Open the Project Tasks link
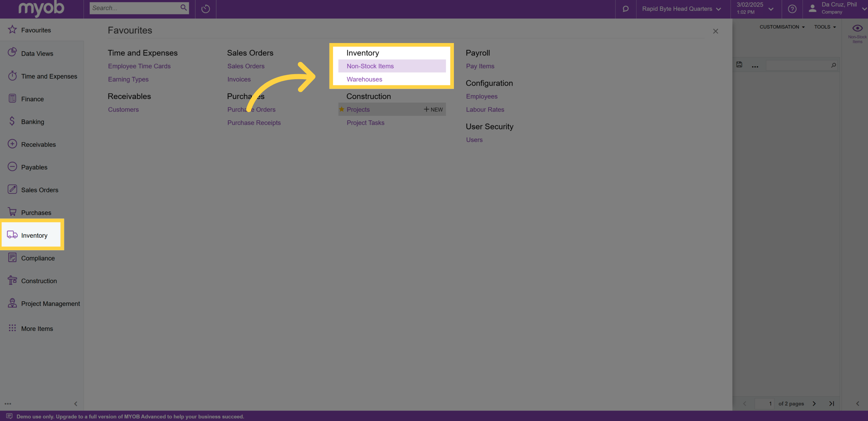 [x=365, y=123]
